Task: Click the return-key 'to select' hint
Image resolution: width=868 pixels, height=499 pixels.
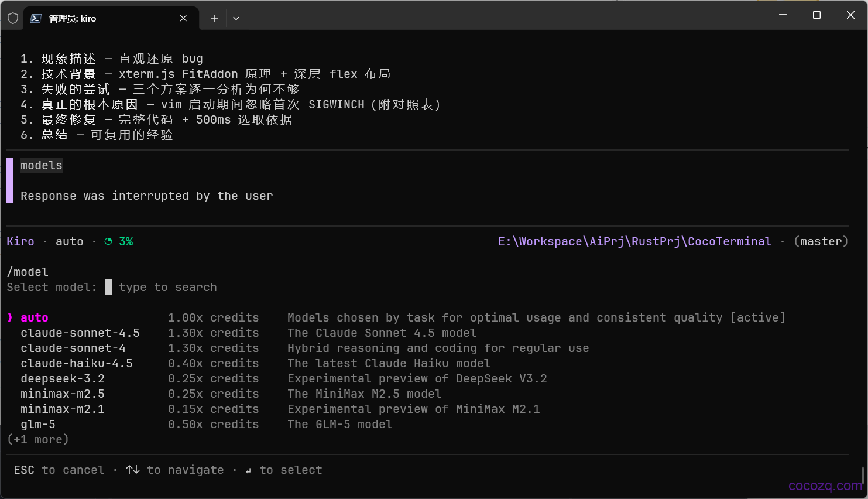Action: pos(284,470)
